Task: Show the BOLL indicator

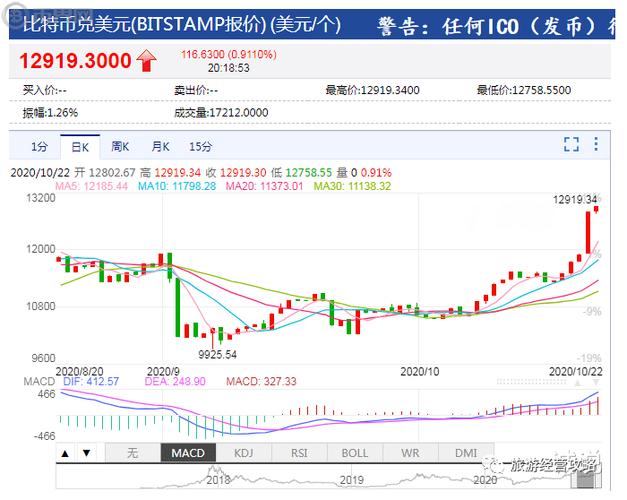Action: pyautogui.click(x=354, y=454)
